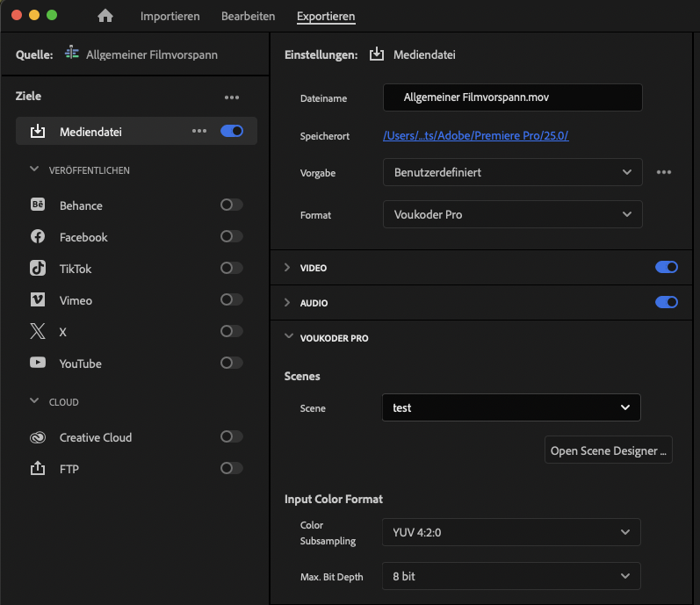Click the Vimeo destination label
Image resolution: width=700 pixels, height=605 pixels.
click(x=76, y=300)
